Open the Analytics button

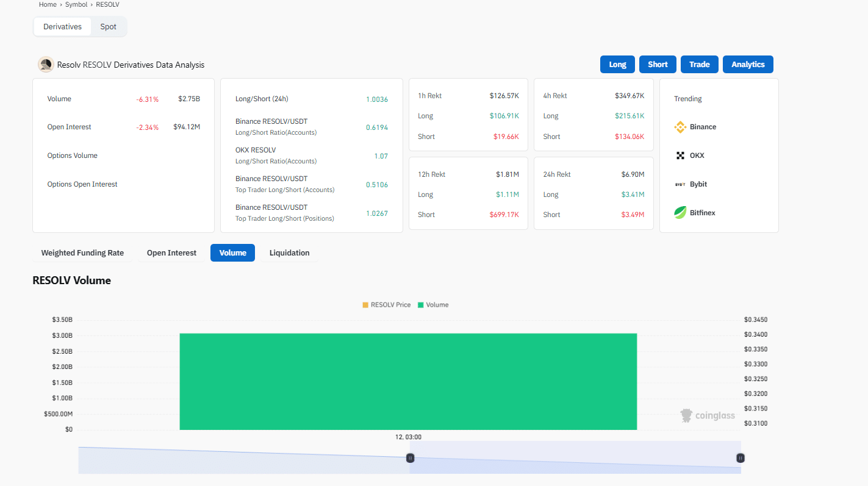748,65
